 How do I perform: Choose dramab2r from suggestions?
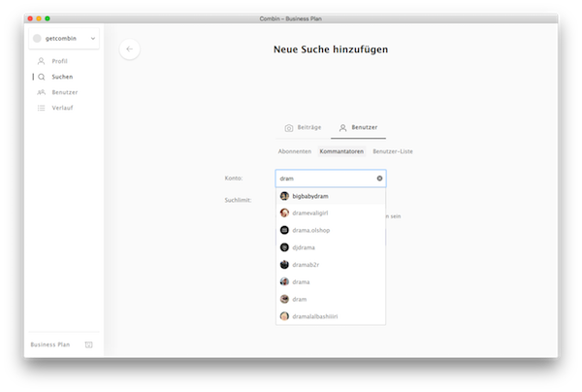[331, 265]
